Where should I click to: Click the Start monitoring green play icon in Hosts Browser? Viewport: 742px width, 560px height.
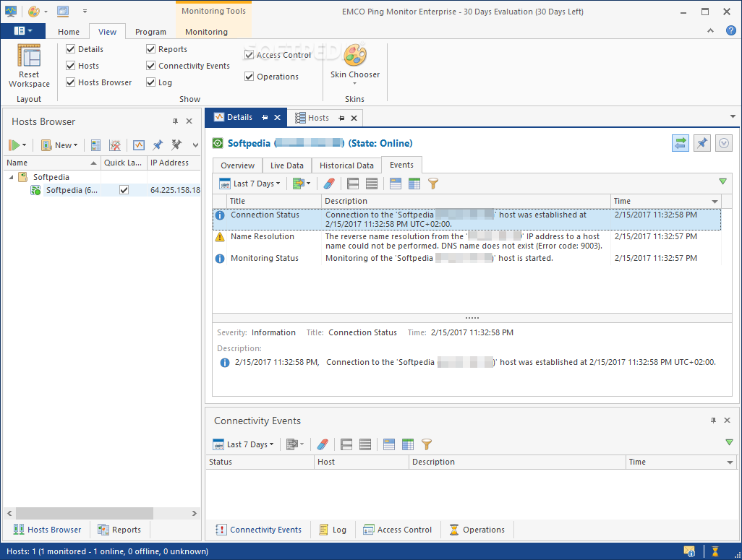[14, 145]
